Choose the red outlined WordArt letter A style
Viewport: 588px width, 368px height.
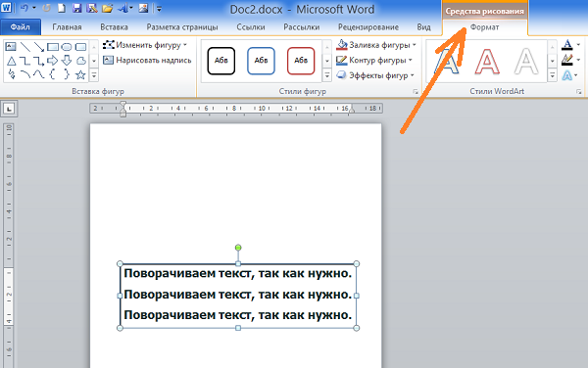(x=487, y=61)
